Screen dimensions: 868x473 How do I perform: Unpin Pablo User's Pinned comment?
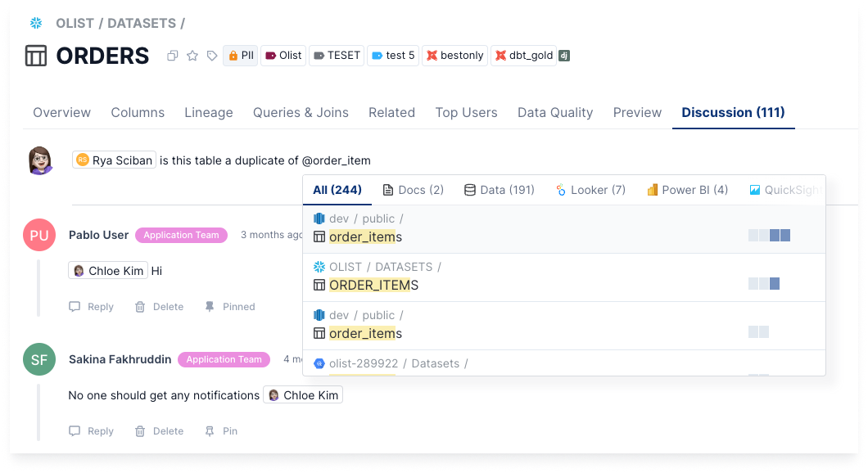tap(230, 307)
